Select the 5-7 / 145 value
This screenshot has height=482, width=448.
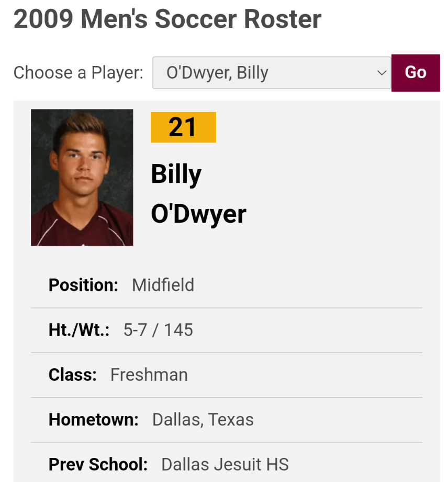[x=158, y=330]
